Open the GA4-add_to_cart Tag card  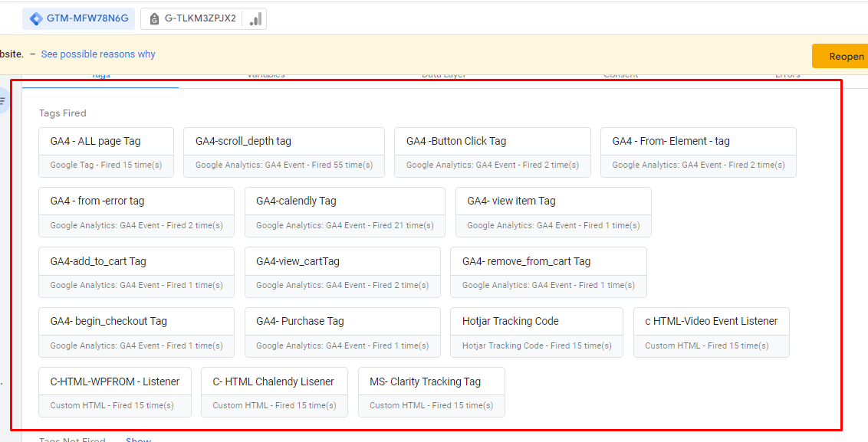(x=136, y=272)
